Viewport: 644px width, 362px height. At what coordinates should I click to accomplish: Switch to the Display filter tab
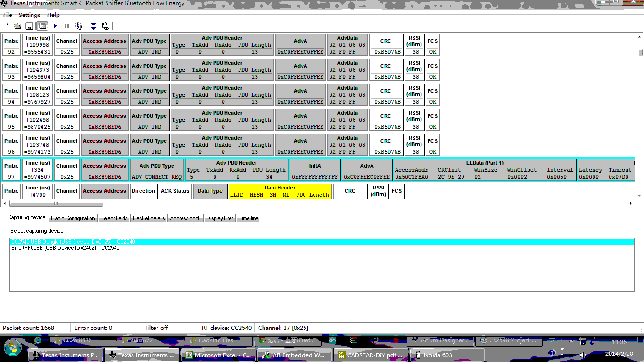click(220, 218)
